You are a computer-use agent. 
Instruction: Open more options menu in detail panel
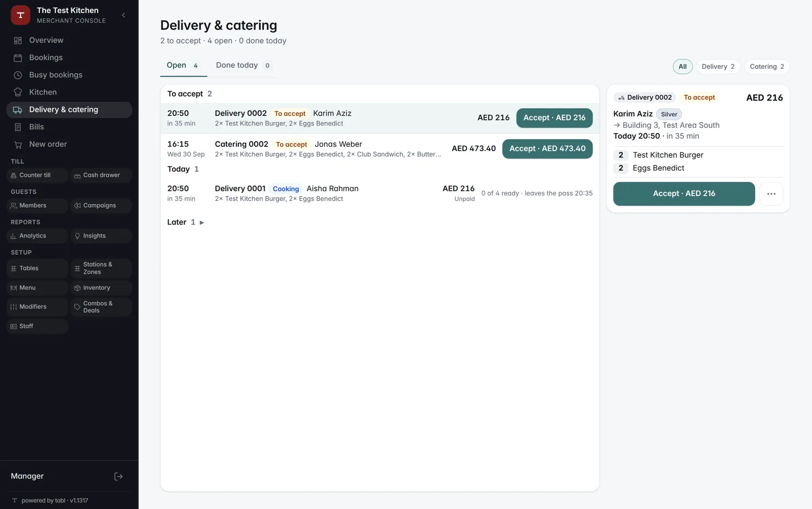(x=771, y=194)
